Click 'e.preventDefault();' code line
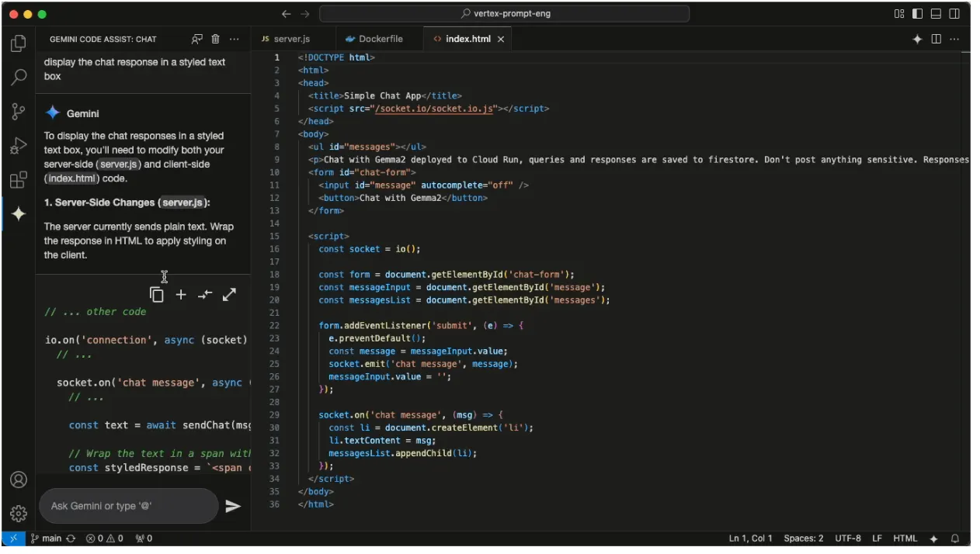 coord(377,338)
